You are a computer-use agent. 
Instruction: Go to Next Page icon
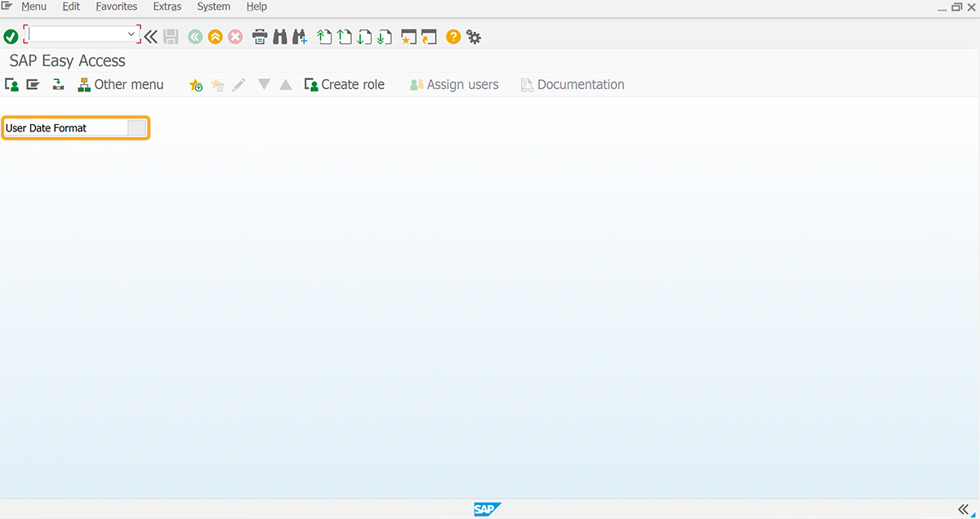pyautogui.click(x=365, y=37)
